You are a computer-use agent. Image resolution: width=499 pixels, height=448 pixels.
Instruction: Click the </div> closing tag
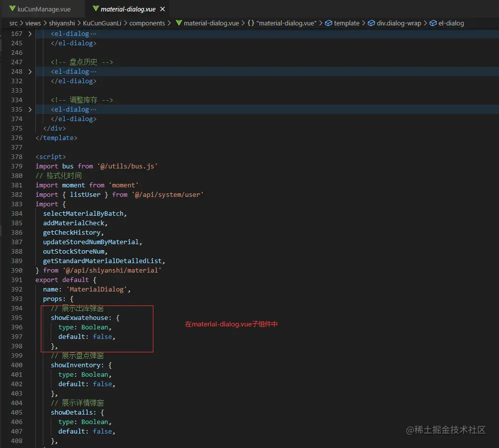54,128
